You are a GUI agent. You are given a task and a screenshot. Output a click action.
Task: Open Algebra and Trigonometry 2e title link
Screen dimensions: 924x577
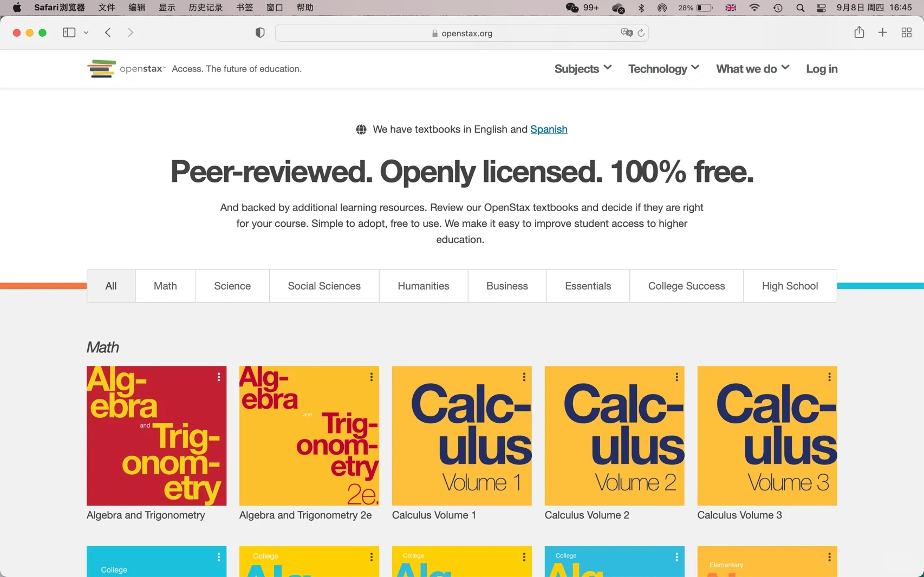pyautogui.click(x=305, y=515)
